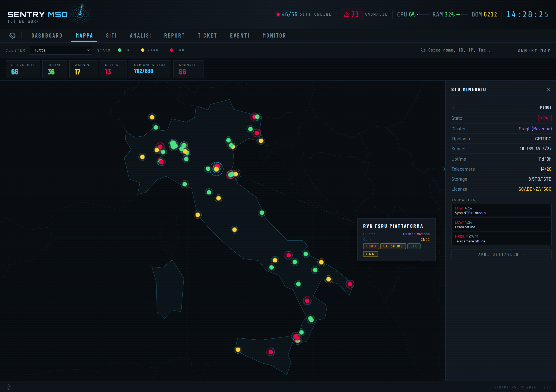Click the Stogit (Ravenna) cluster link
Screen dimensions: 556x392
click(x=535, y=129)
